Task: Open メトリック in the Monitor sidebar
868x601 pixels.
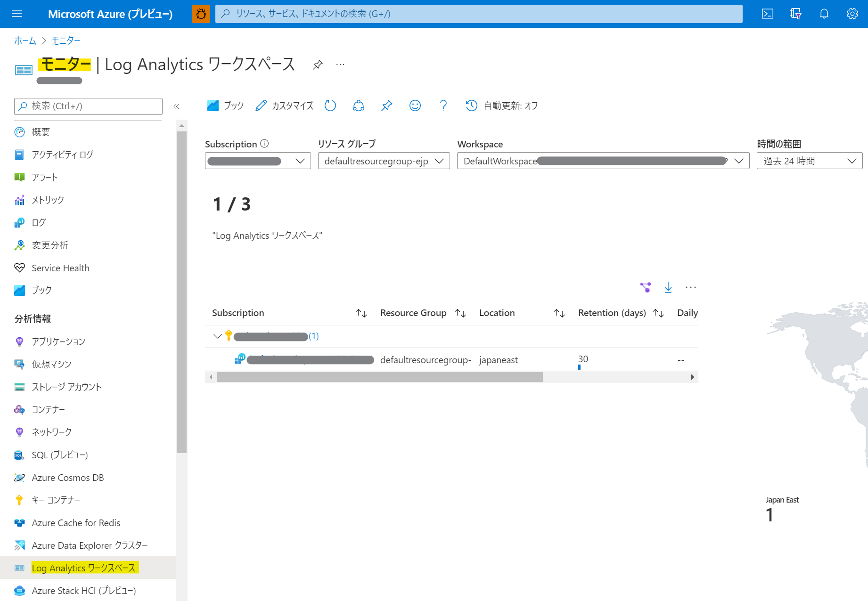Action: (x=48, y=200)
